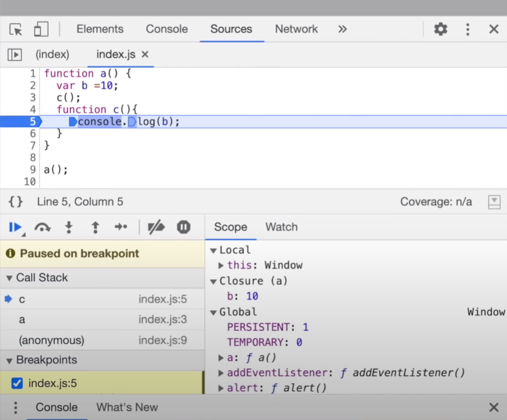Switch to the Network tab

click(x=296, y=29)
